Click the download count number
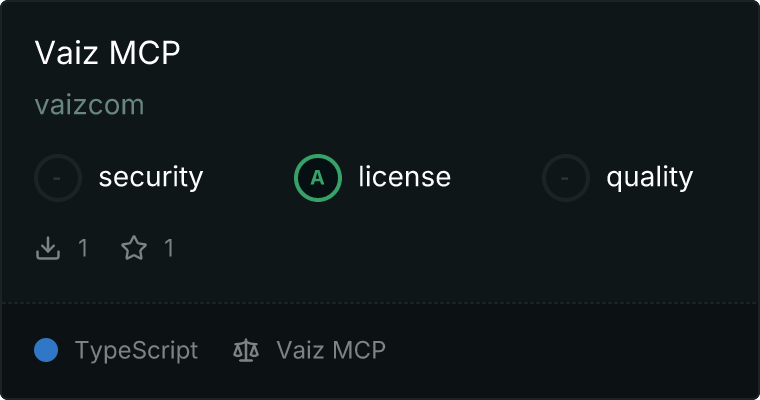This screenshot has height=400, width=760. pyautogui.click(x=83, y=248)
